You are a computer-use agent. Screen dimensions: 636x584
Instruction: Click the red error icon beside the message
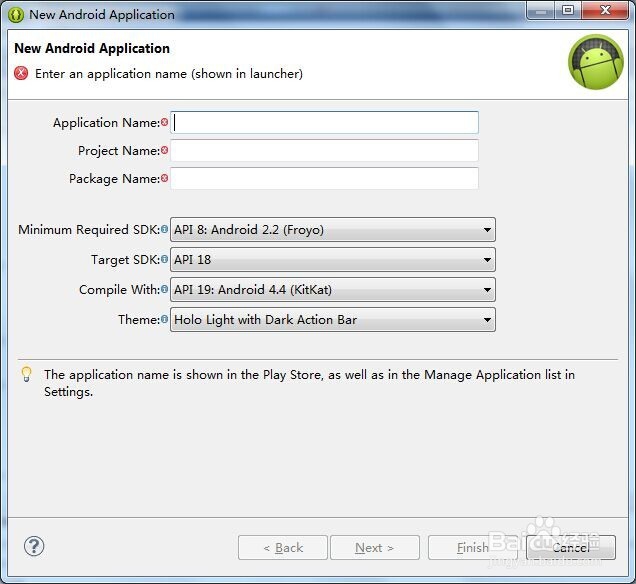tap(21, 73)
